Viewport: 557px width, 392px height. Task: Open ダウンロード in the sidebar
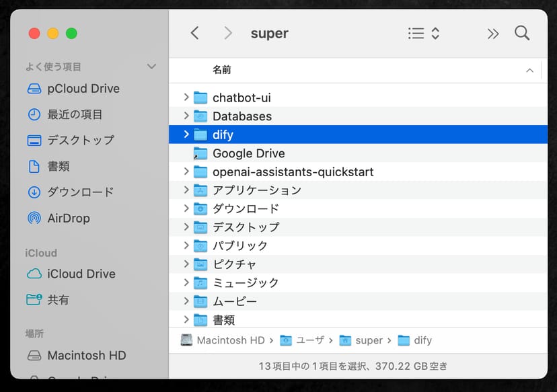click(x=80, y=192)
